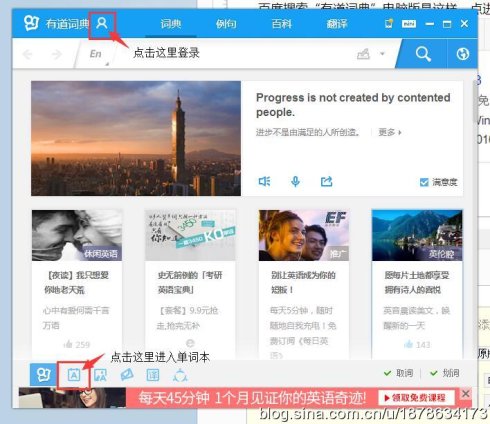Share the daily sentence
This screenshot has height=424, width=490.
(x=326, y=181)
